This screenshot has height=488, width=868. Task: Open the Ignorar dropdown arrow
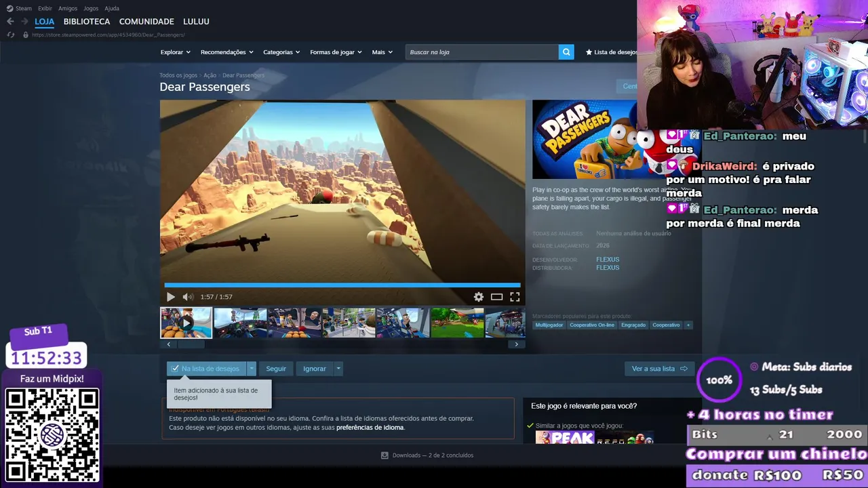point(338,369)
